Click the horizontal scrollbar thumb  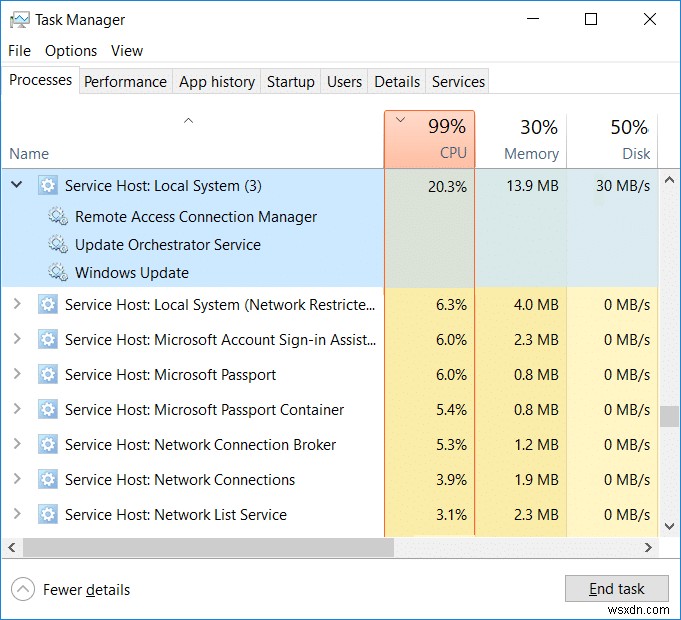pos(208,547)
